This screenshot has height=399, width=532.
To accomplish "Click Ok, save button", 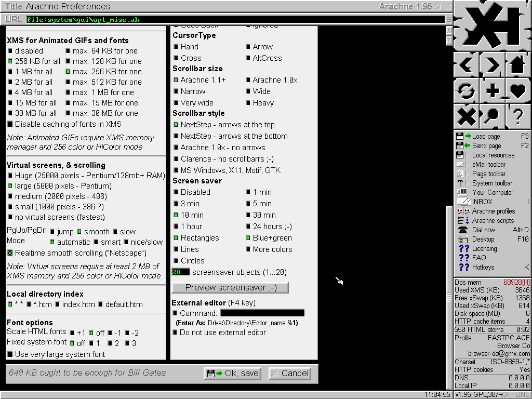I will 232,374.
